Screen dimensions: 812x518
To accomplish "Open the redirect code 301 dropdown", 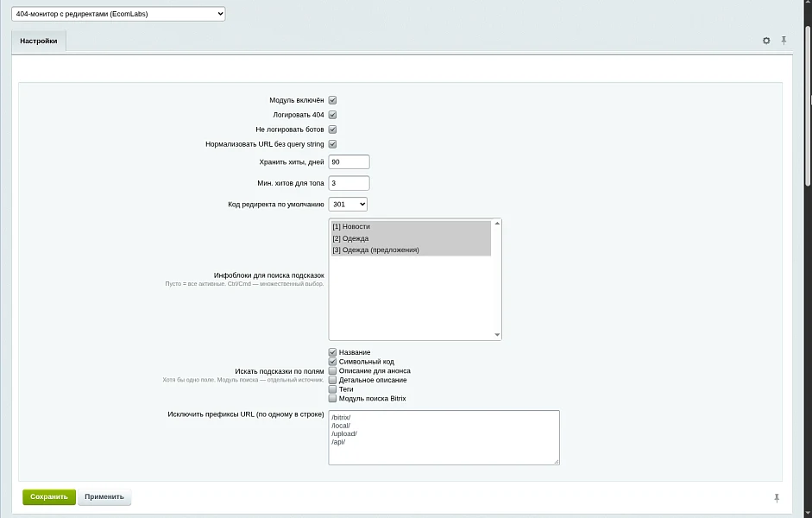I will pyautogui.click(x=348, y=204).
